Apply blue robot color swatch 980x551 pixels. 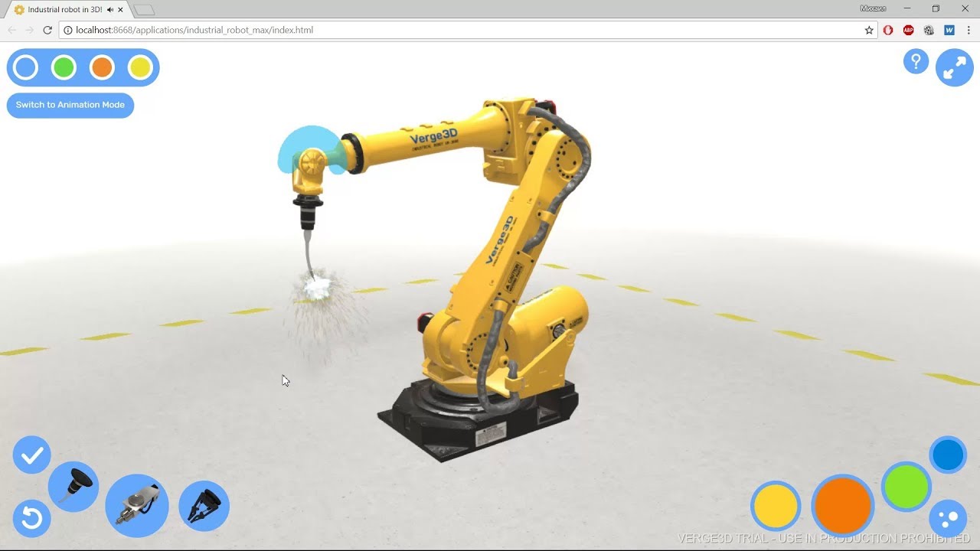pos(948,455)
